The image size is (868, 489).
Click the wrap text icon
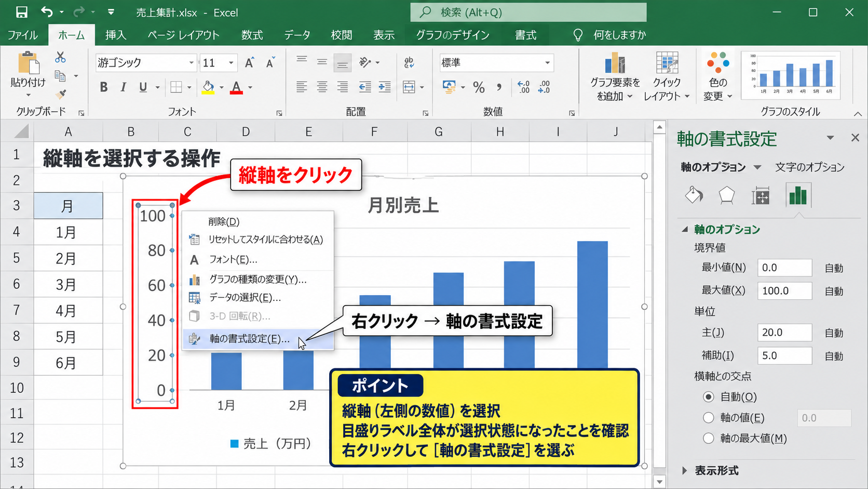[409, 63]
